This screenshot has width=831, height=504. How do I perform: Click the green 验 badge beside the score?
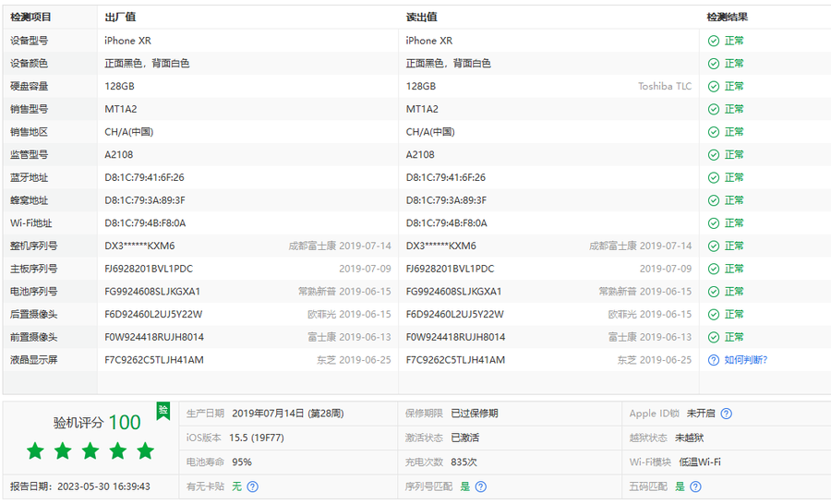click(x=163, y=410)
